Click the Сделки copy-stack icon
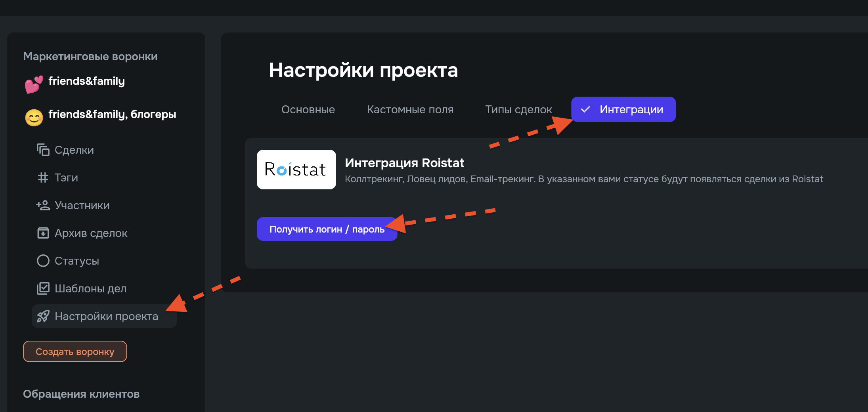Image resolution: width=868 pixels, height=412 pixels. pos(43,150)
